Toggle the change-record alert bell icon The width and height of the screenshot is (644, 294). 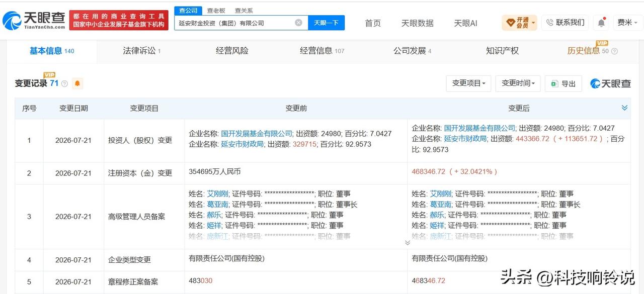pos(77,83)
